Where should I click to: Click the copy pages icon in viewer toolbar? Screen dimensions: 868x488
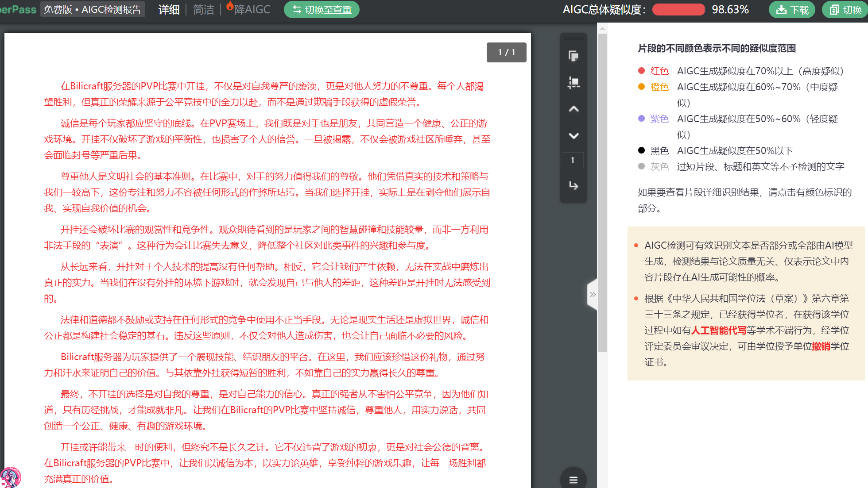click(x=573, y=56)
